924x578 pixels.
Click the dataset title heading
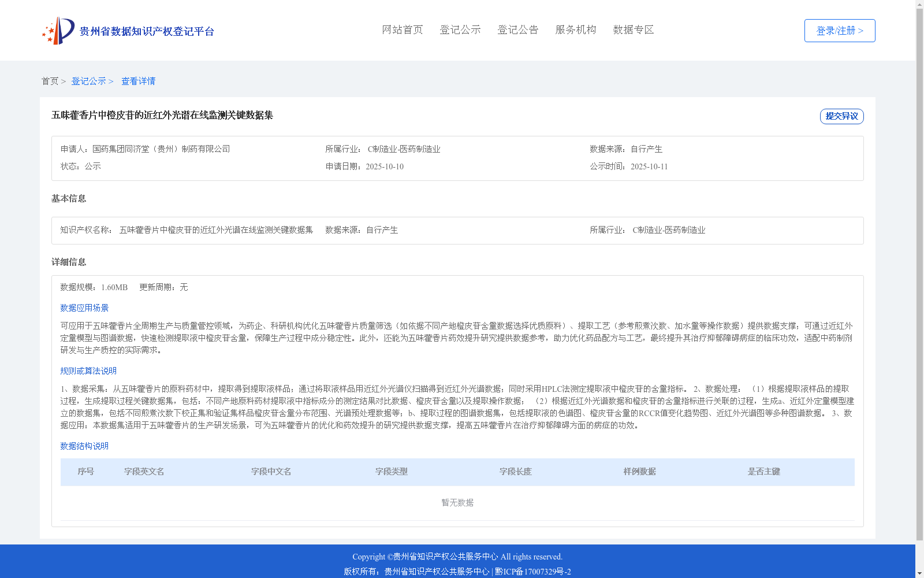point(162,115)
